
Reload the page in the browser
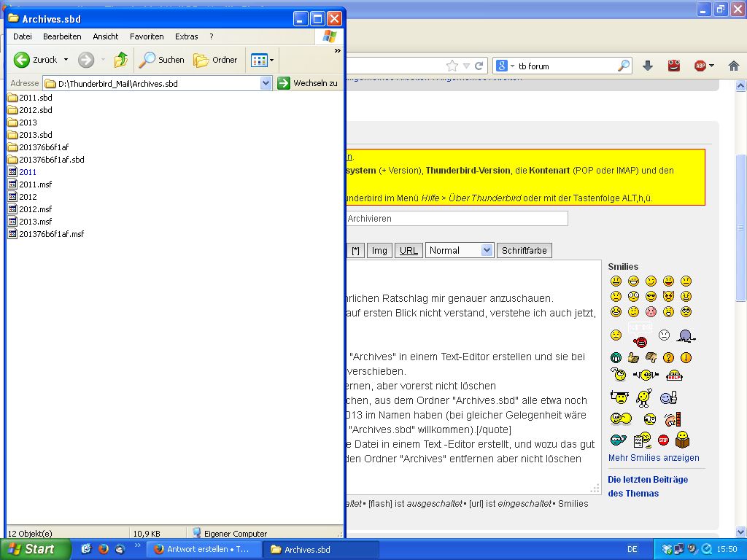coord(479,66)
